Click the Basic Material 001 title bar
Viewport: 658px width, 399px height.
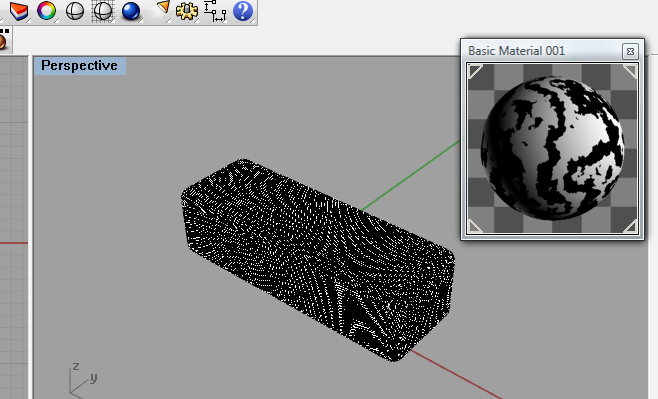[541, 51]
